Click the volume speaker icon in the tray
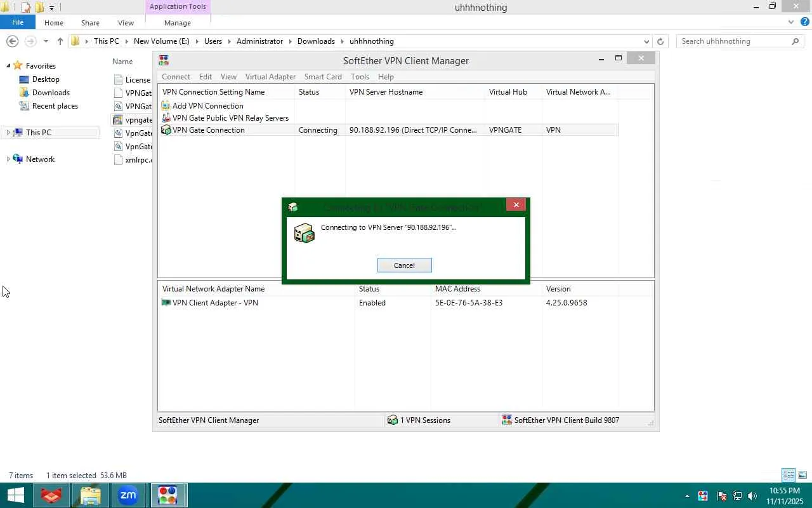 pyautogui.click(x=752, y=496)
